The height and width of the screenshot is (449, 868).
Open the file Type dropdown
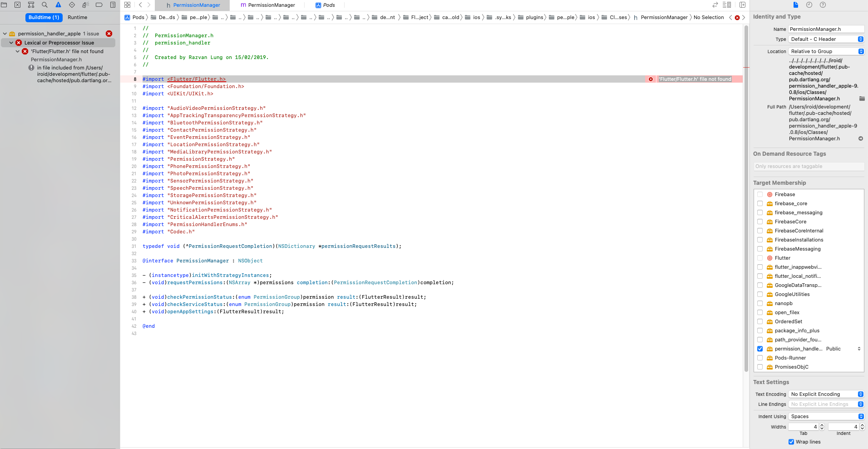826,39
